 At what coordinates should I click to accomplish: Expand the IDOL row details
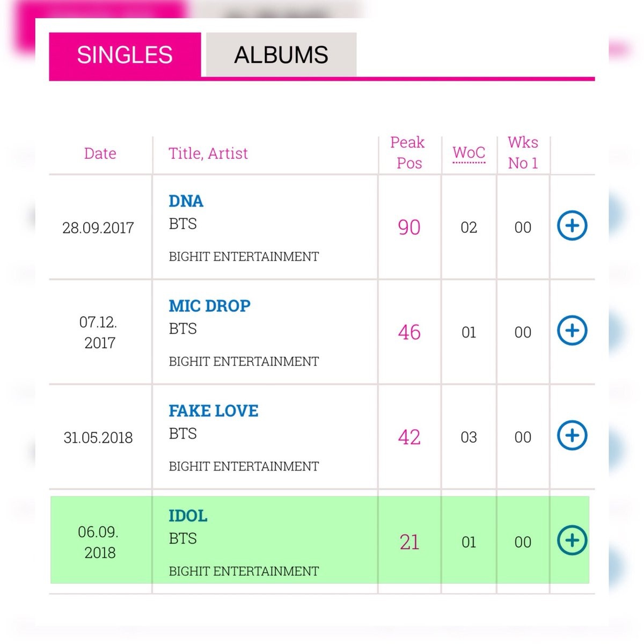click(x=572, y=540)
